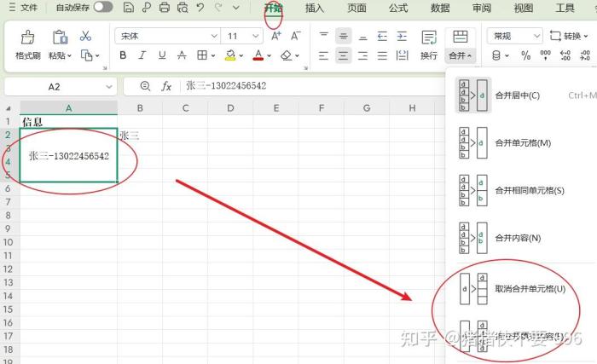
Task: Click the fx Insert Function button
Action: click(x=166, y=86)
